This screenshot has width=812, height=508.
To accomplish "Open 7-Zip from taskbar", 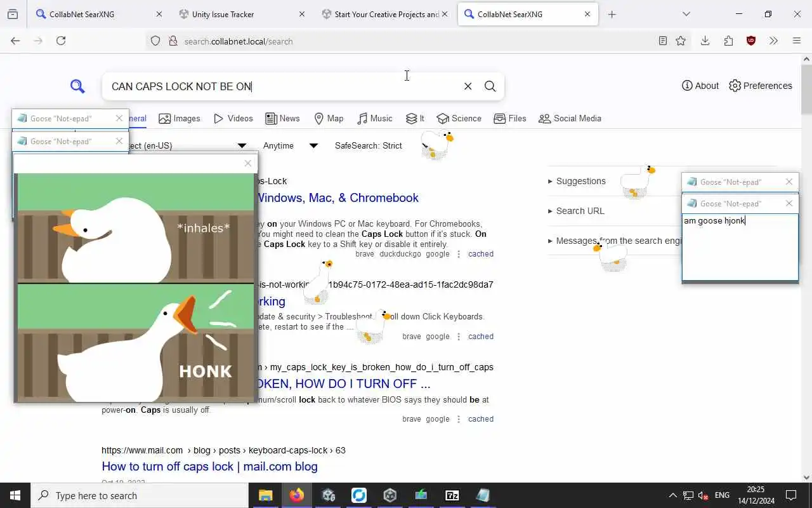I will (x=452, y=495).
